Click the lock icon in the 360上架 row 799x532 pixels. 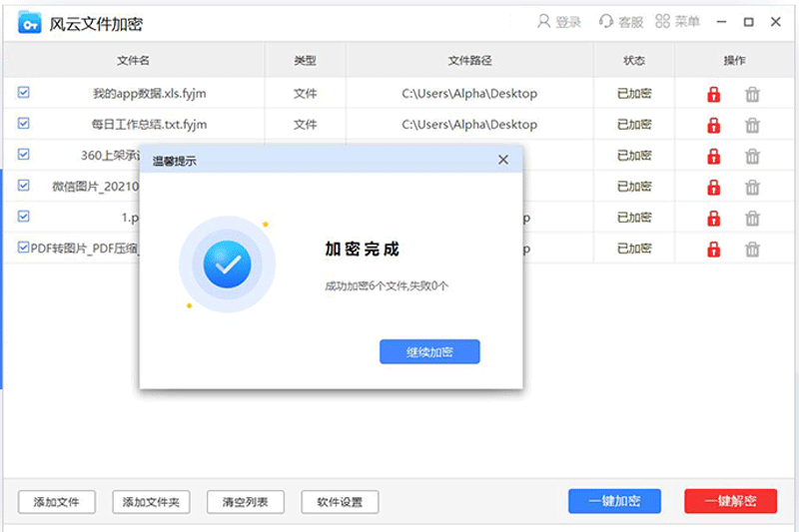(x=713, y=156)
